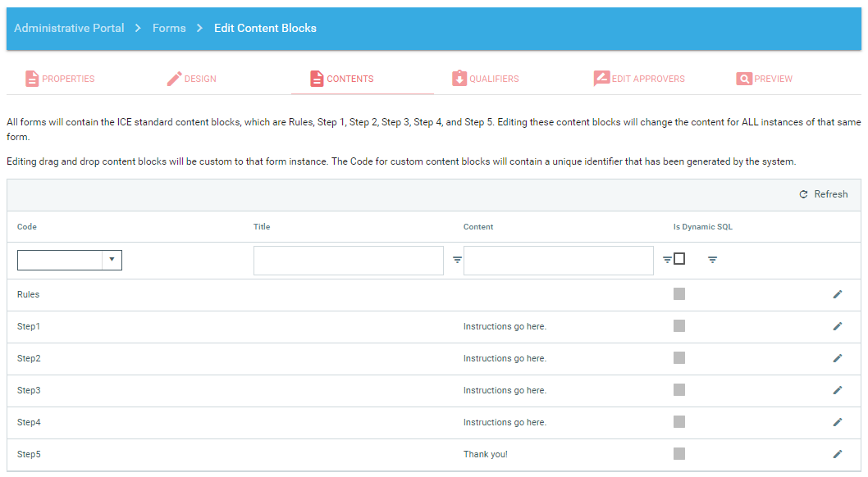The height and width of the screenshot is (477, 868).
Task: Edit the Step5 Thank you block
Action: pyautogui.click(x=837, y=454)
